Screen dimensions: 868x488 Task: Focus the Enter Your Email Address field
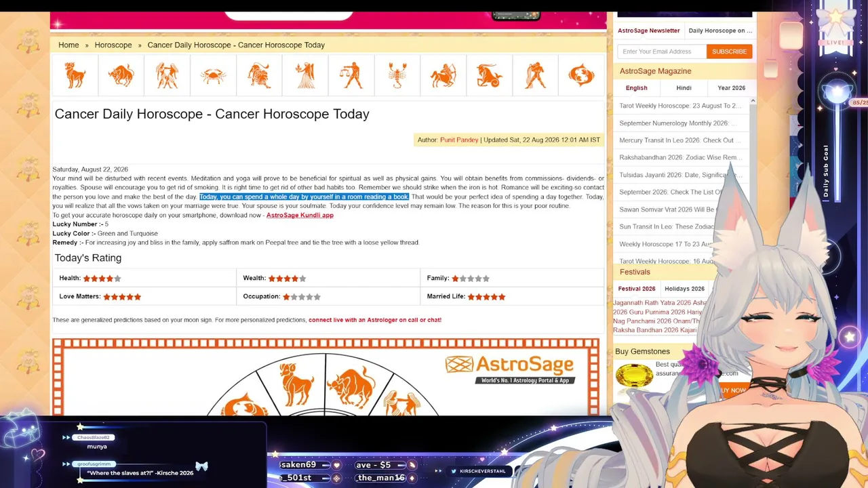662,52
